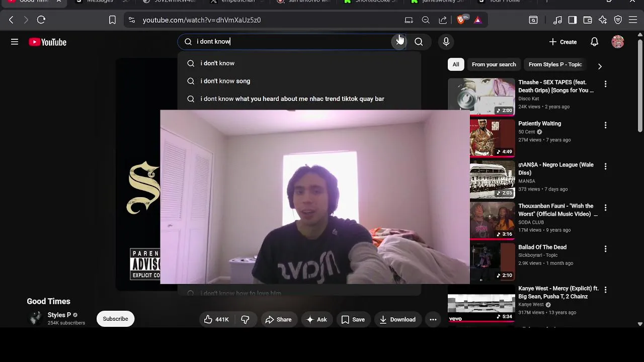Open the screen cast icon in the address bar

[409, 20]
